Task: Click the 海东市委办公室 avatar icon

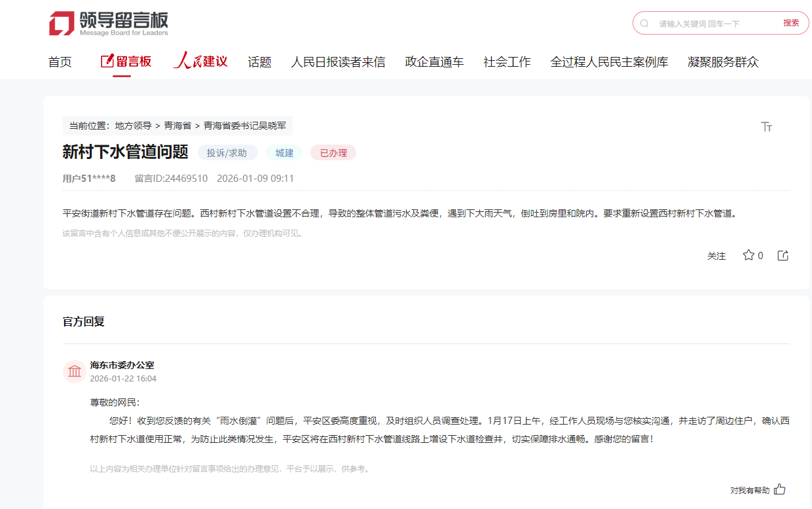Action: pyautogui.click(x=75, y=372)
